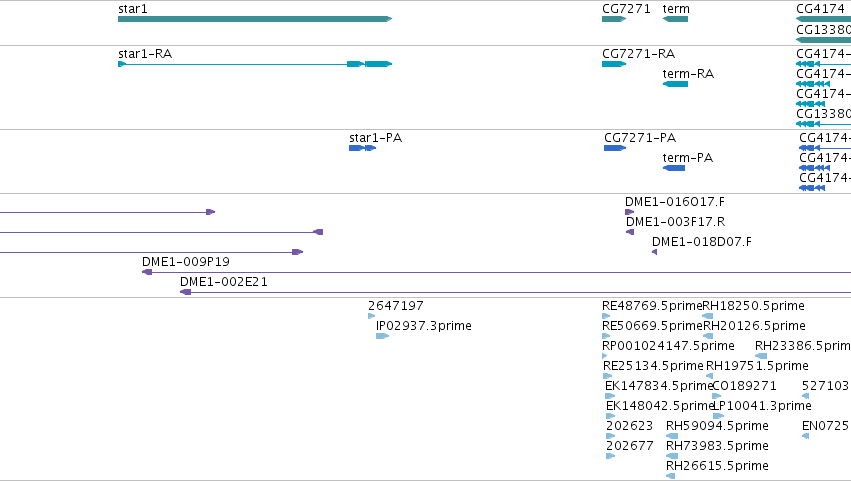Click the 202623 EST label
The height and width of the screenshot is (481, 851).
630,427
